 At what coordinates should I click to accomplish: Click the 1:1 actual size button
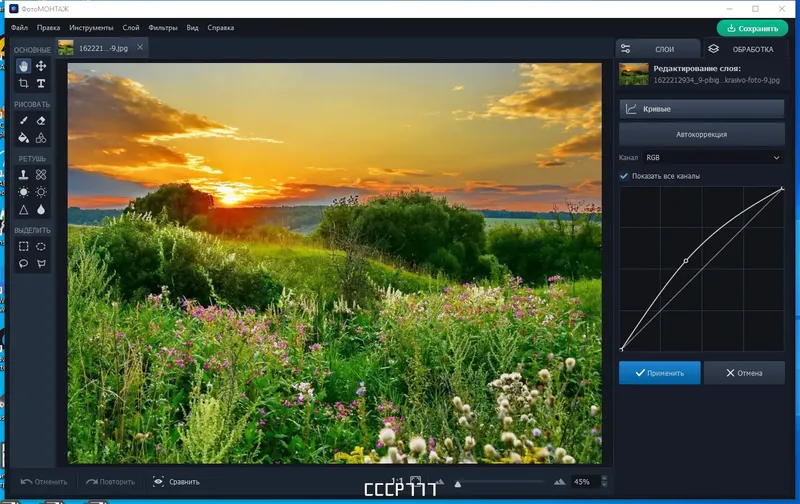coord(397,481)
